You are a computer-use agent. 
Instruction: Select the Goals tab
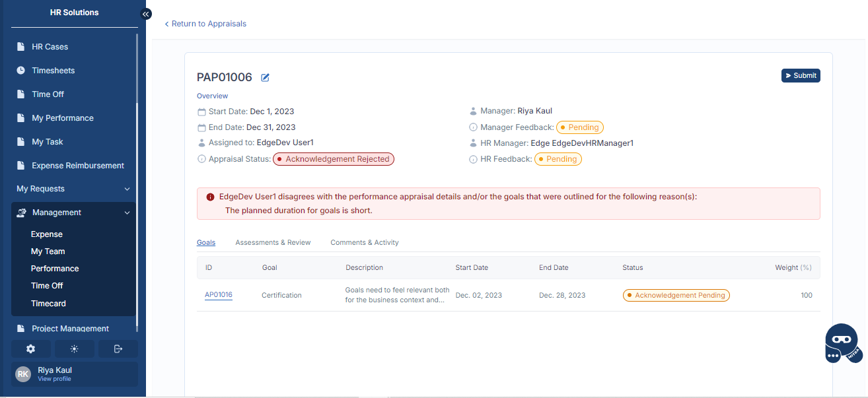click(x=206, y=242)
